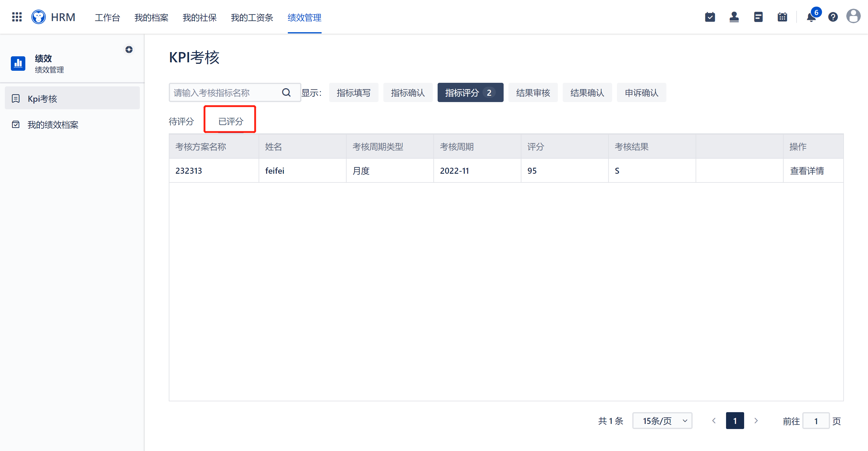
Task: Show the 指标填写 stage
Action: [x=354, y=92]
